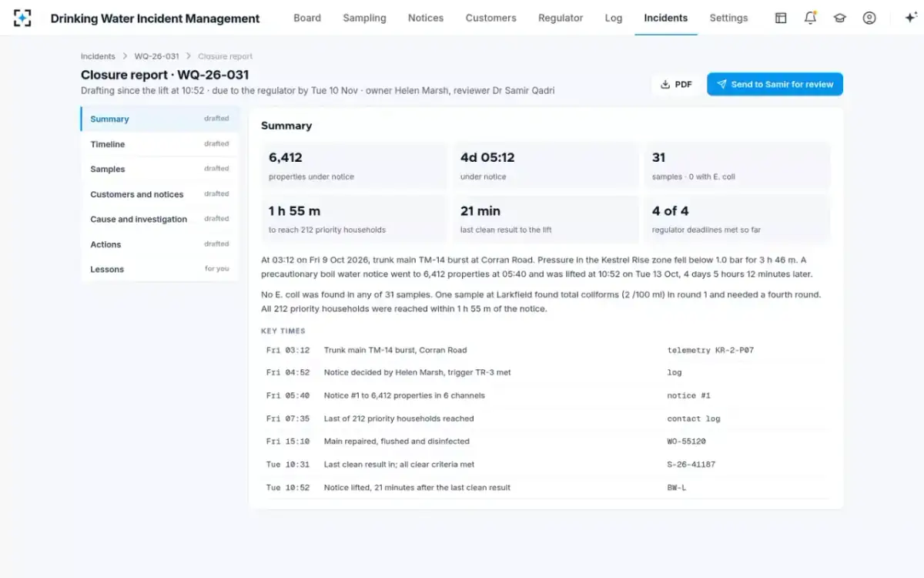The width and height of the screenshot is (924, 578).
Task: Go to the Notices tab
Action: pos(426,18)
